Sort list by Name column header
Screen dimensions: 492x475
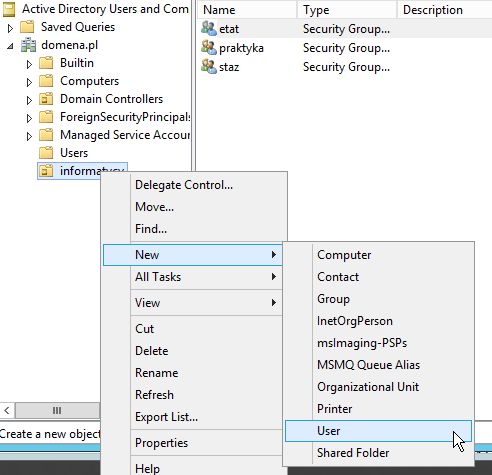(x=247, y=10)
